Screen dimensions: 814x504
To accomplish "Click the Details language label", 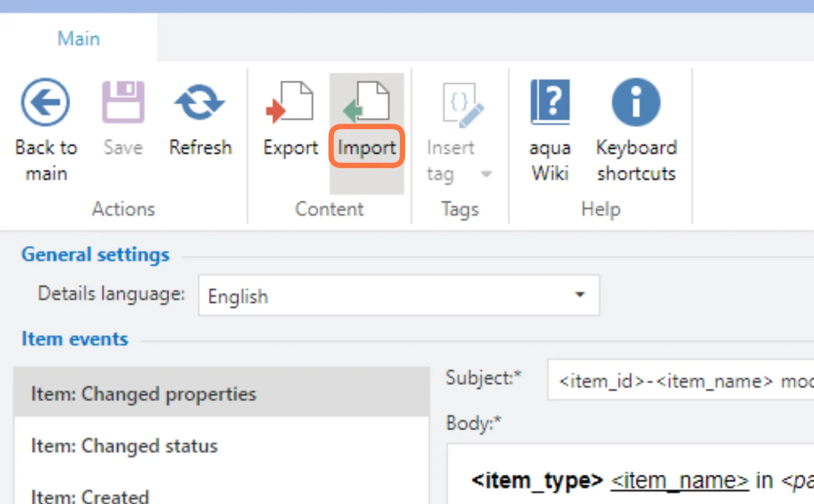I will (111, 294).
